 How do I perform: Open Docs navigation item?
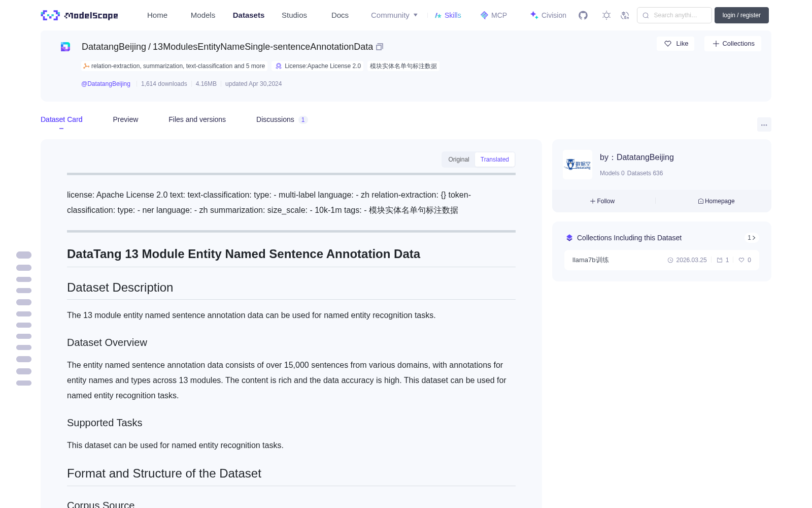pos(340,15)
